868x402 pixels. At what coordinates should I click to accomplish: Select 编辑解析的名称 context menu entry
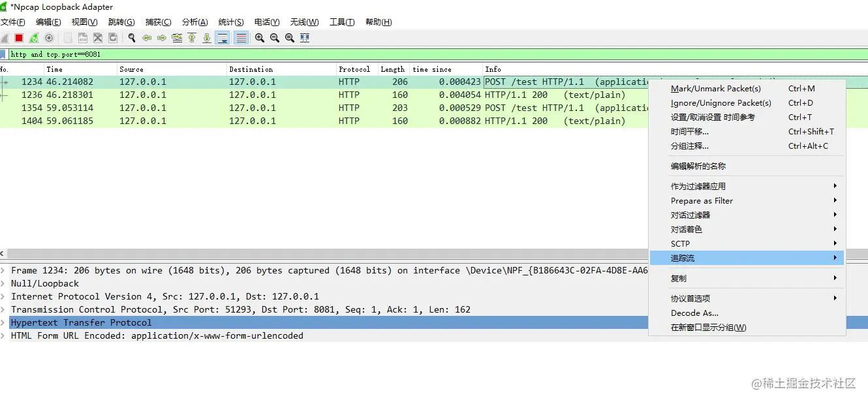pyautogui.click(x=747, y=166)
